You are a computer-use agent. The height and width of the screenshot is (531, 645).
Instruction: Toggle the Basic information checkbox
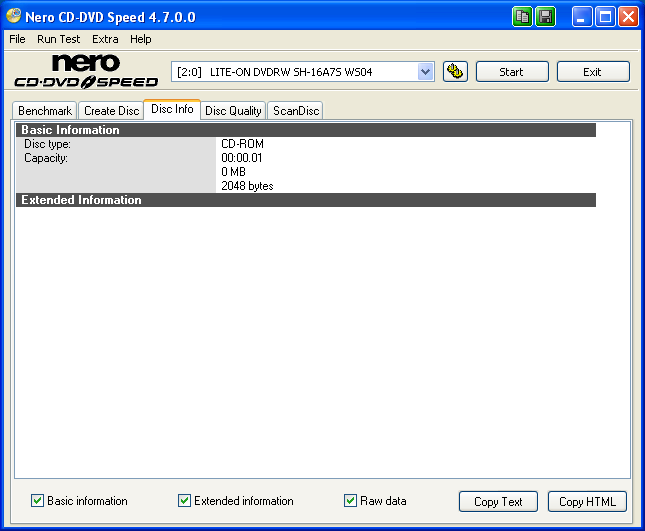click(37, 501)
